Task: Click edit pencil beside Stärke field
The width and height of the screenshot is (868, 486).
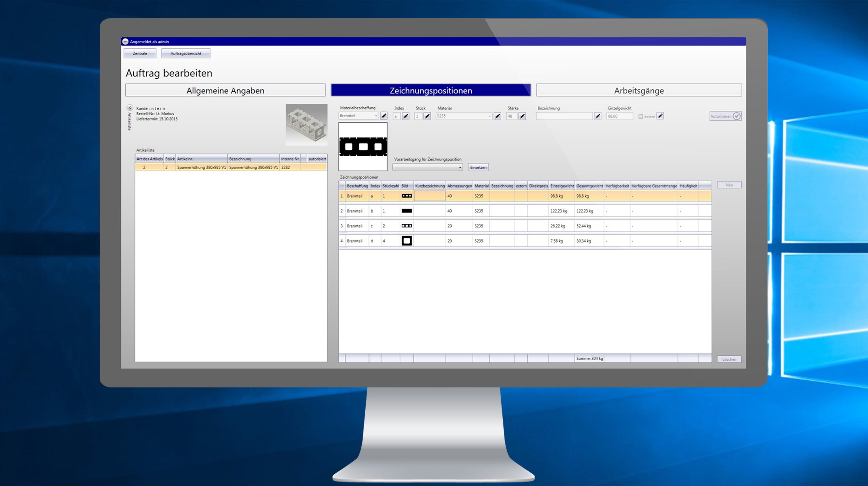Action: (522, 116)
